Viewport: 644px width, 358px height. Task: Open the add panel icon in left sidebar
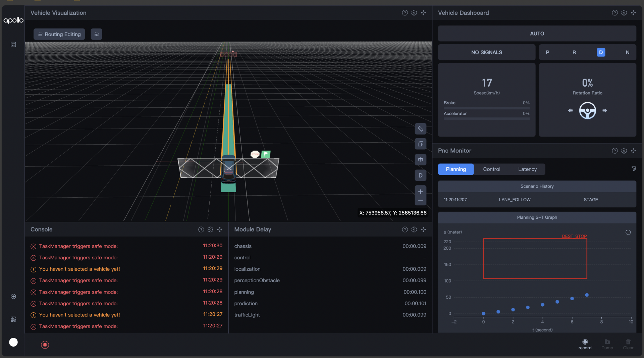click(x=13, y=297)
